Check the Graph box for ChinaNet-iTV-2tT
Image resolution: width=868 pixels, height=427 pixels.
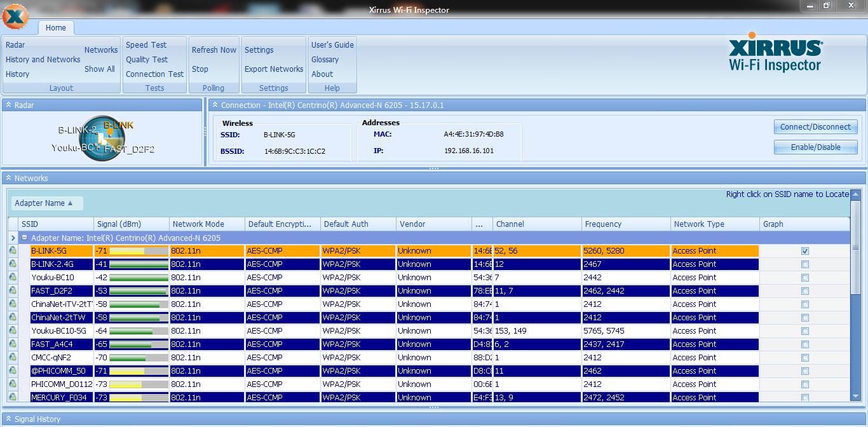pyautogui.click(x=805, y=304)
